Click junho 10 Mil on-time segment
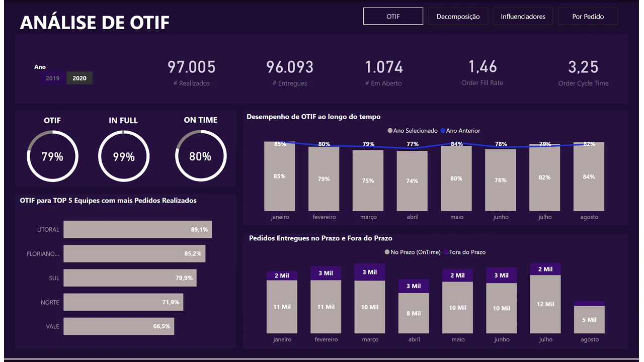 pos(502,308)
